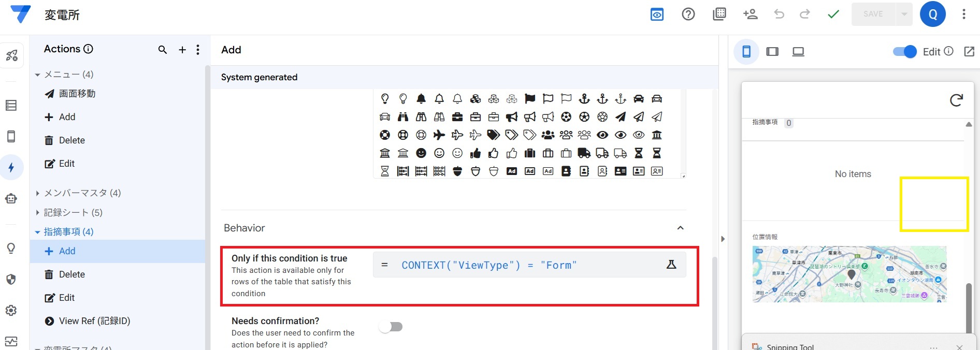The image size is (980, 350).
Task: Switch preview to mobile phone view
Action: [746, 52]
